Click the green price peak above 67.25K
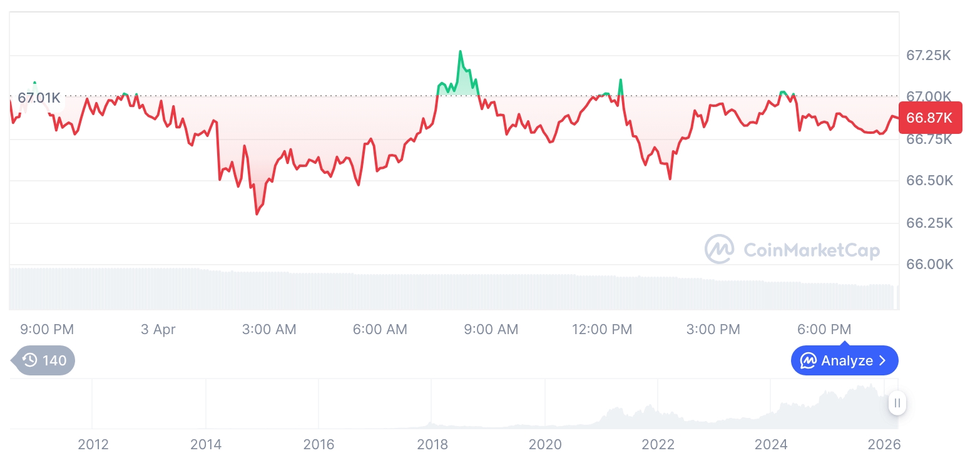The image size is (980, 458). 460,53
